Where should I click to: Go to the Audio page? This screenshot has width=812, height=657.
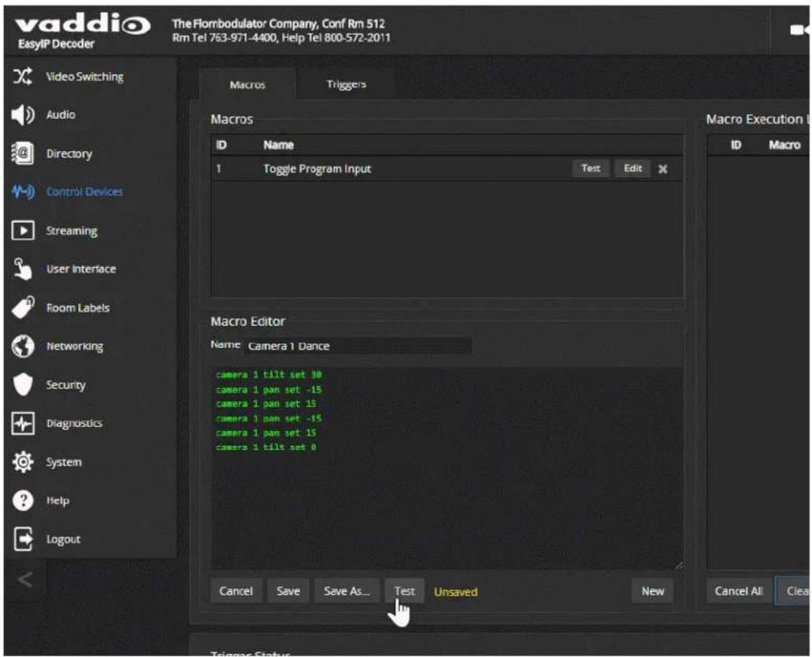tap(61, 114)
